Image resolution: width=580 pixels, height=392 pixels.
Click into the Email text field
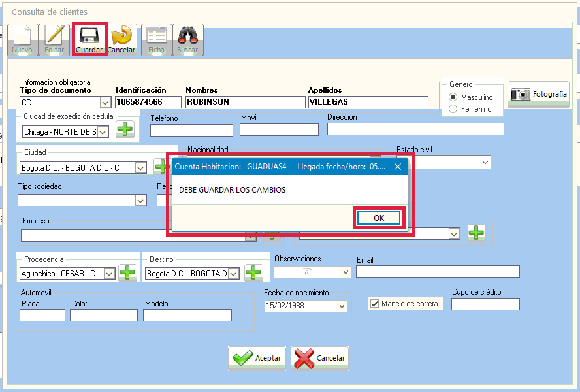coord(438,272)
